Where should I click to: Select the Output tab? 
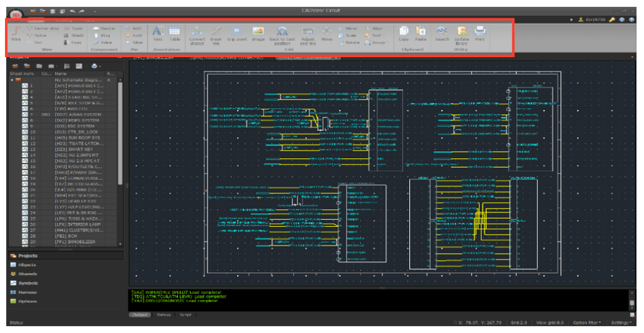coord(140,315)
